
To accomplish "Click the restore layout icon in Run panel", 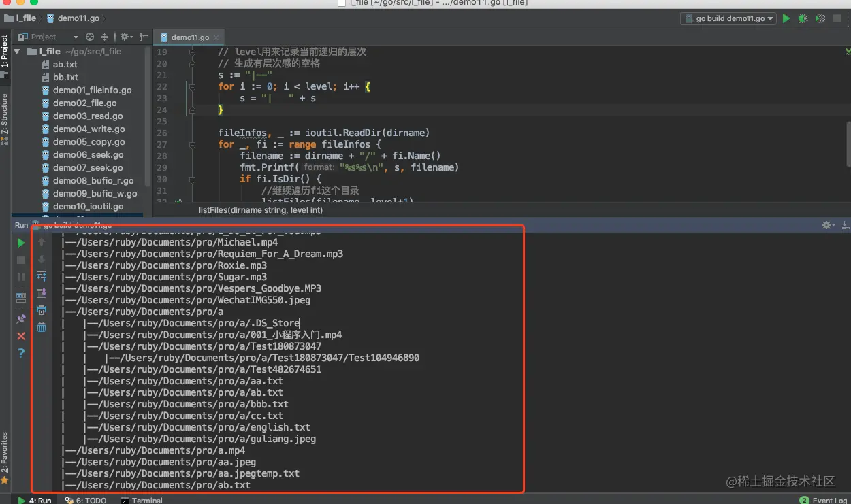I will pos(21,297).
